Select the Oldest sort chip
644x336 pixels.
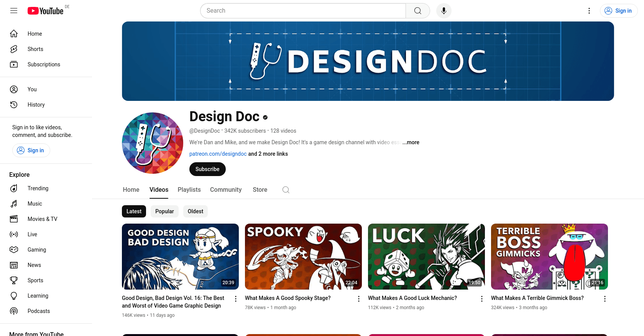pos(195,211)
